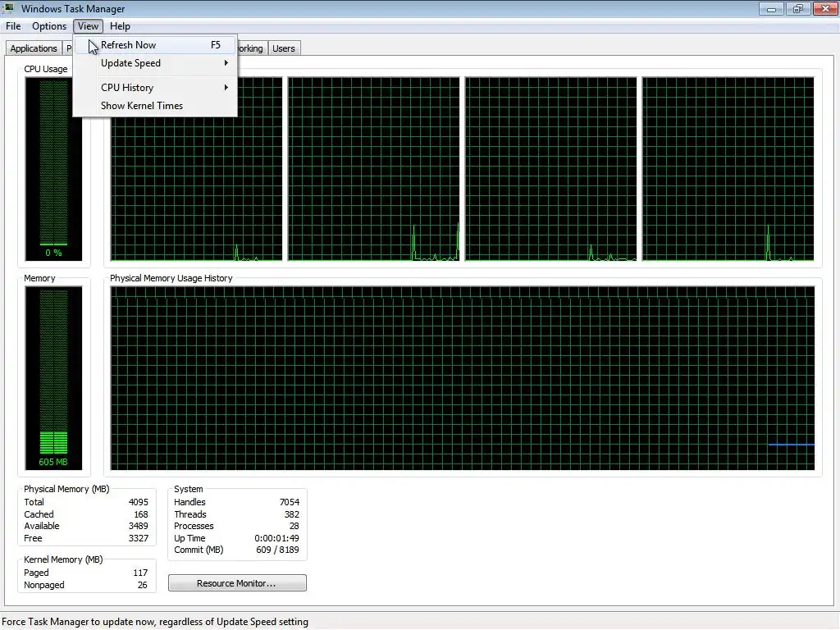
Task: Click the Cached value 168
Action: [x=141, y=514]
